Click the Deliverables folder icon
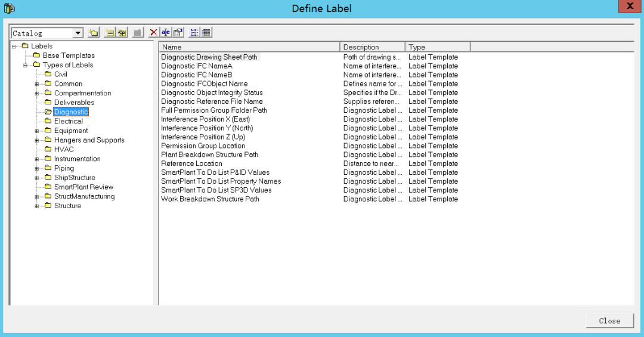This screenshot has width=644, height=337. [x=48, y=102]
